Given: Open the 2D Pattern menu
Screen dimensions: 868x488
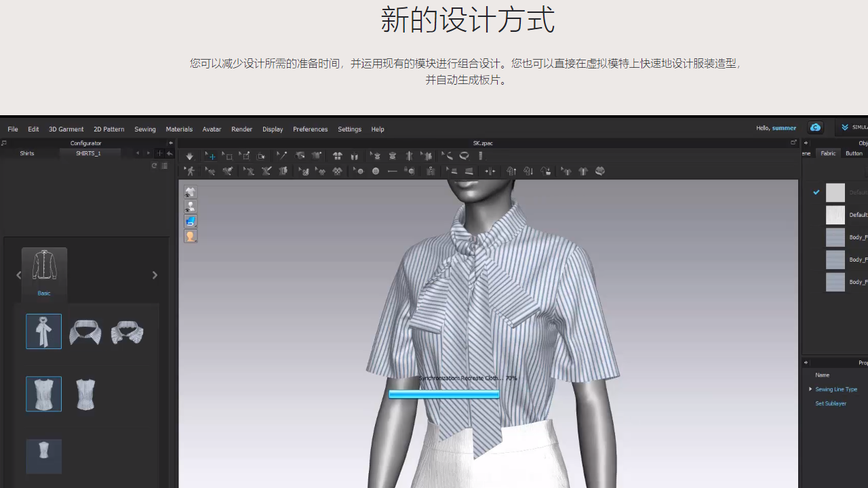Looking at the screenshot, I should pos(108,129).
